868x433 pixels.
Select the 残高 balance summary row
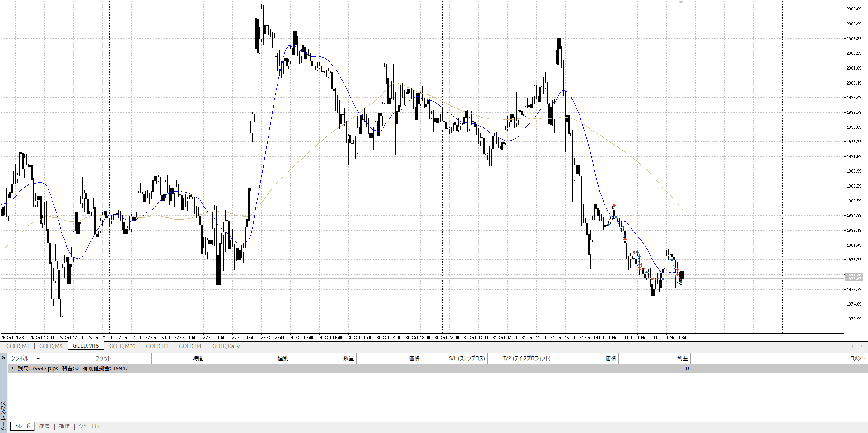coord(72,368)
